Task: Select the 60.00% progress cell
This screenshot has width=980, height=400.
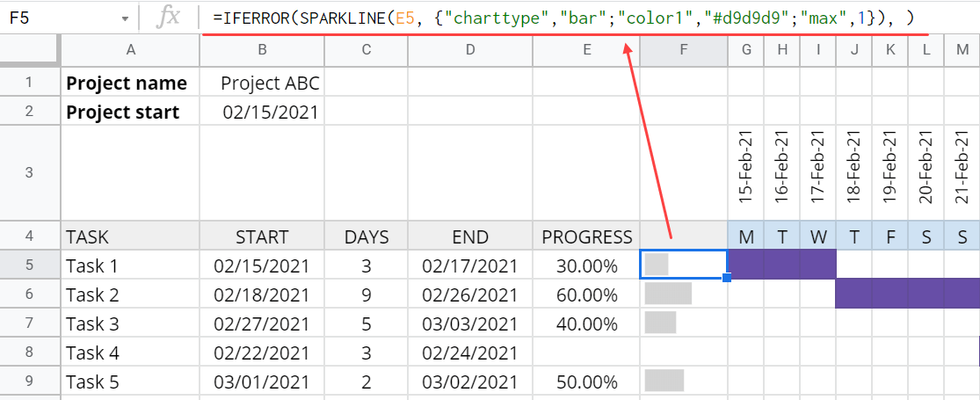Action: click(x=586, y=295)
